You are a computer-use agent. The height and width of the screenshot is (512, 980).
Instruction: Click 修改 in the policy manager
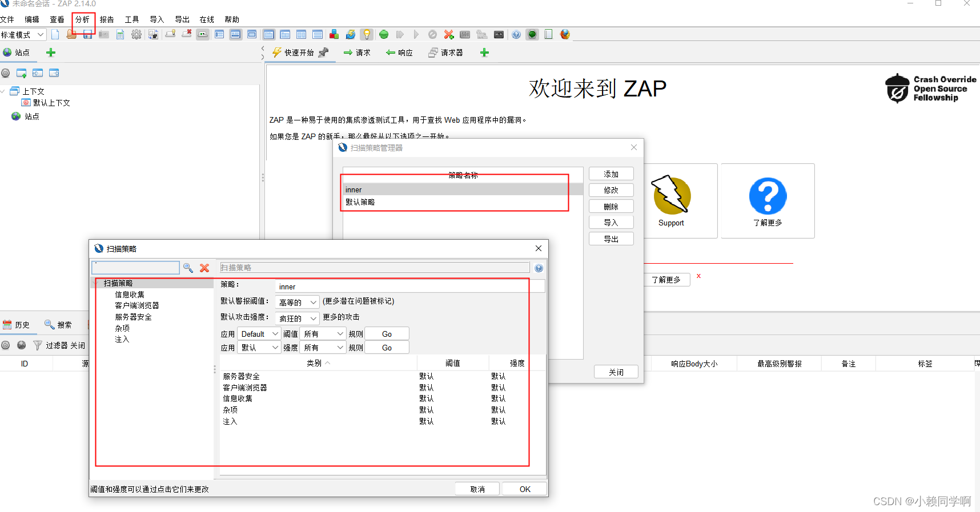pyautogui.click(x=611, y=190)
